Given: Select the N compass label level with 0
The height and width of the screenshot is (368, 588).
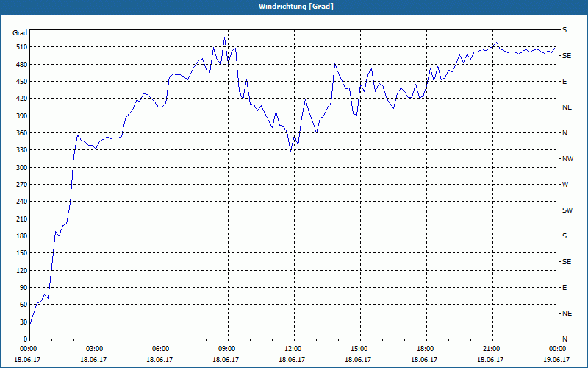Looking at the screenshot, I should (x=564, y=339).
